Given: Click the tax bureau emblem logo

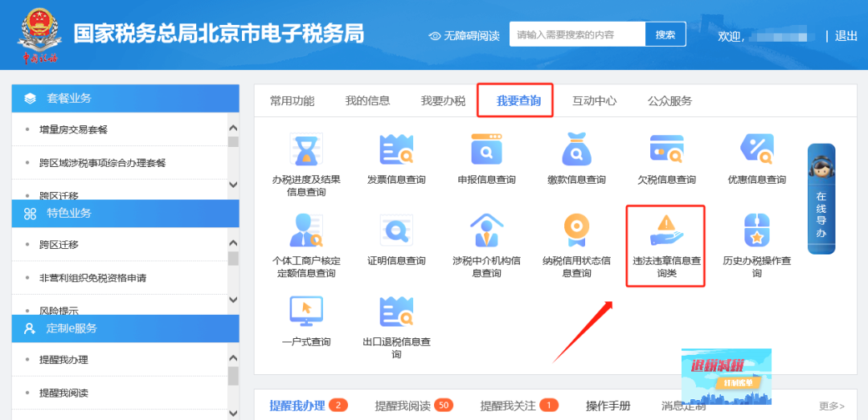Looking at the screenshot, I should (40, 35).
